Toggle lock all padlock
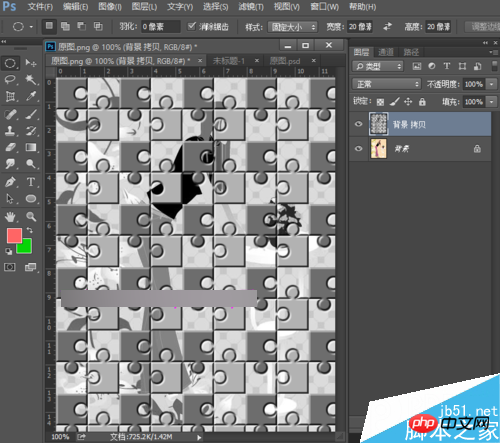Image resolution: width=500 pixels, height=443 pixels. click(422, 102)
